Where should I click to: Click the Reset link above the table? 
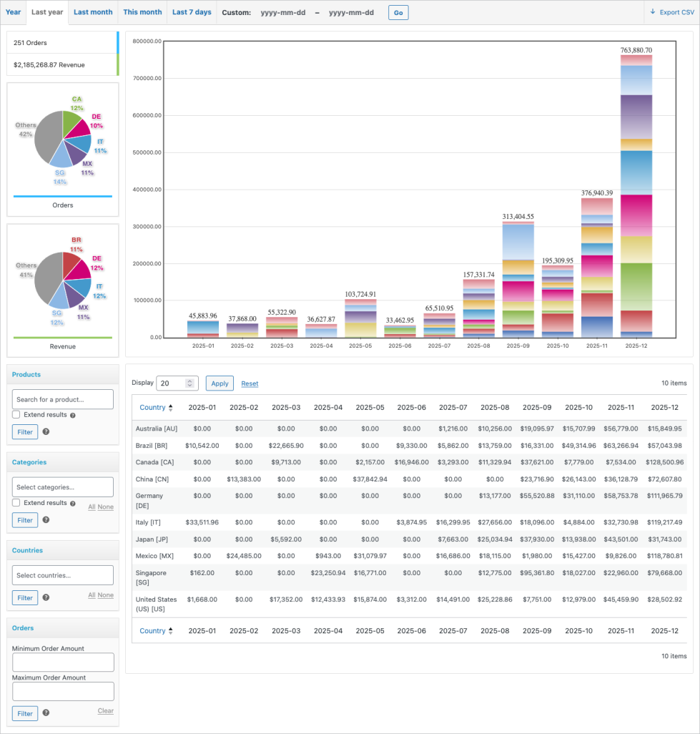point(249,383)
